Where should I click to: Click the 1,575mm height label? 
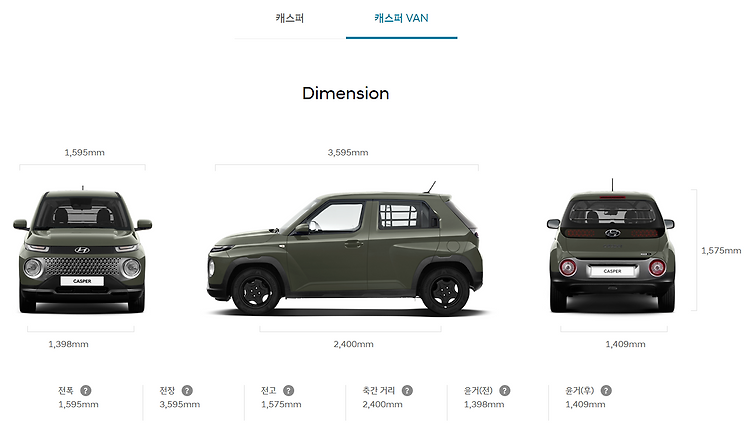coord(721,251)
